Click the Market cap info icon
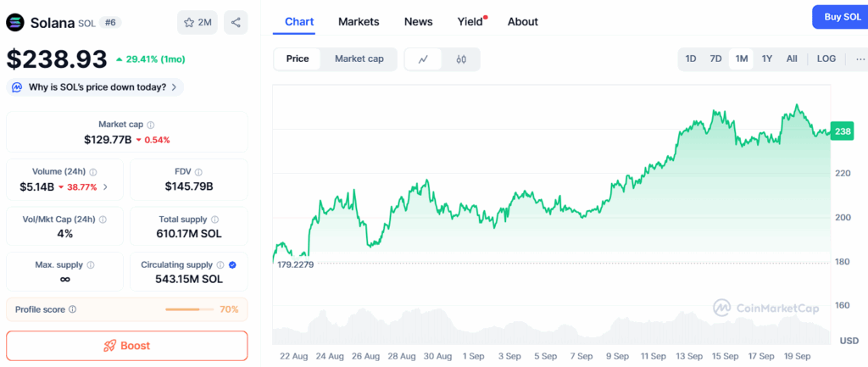Viewport: 868px width, 367px height. tap(151, 125)
